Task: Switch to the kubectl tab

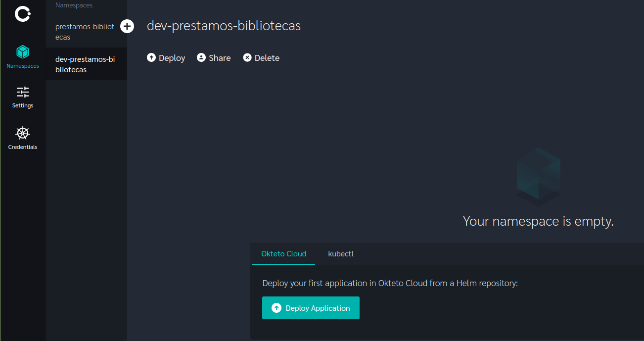Action: 341,254
